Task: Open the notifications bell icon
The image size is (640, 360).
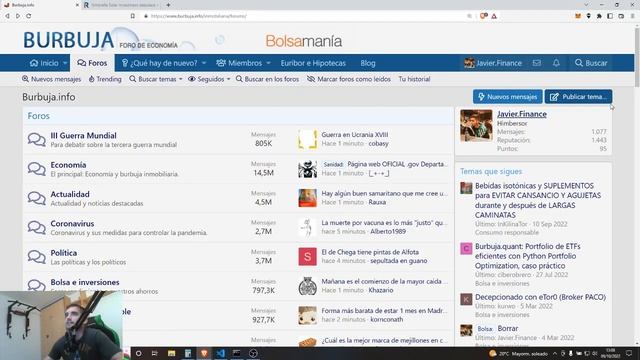Action: coord(556,63)
